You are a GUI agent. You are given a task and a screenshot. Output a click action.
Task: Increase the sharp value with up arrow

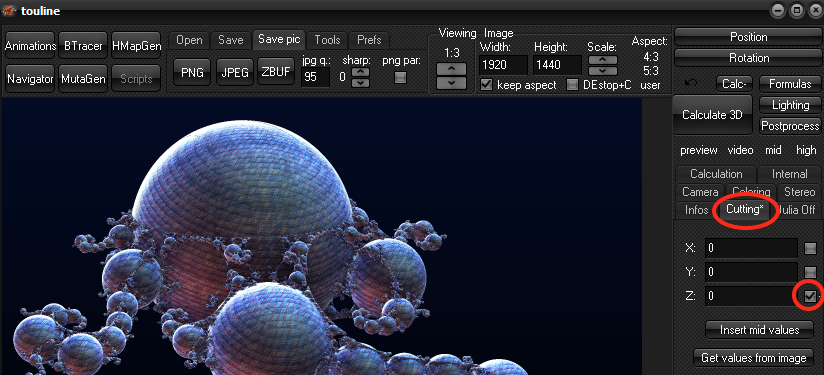[360, 72]
